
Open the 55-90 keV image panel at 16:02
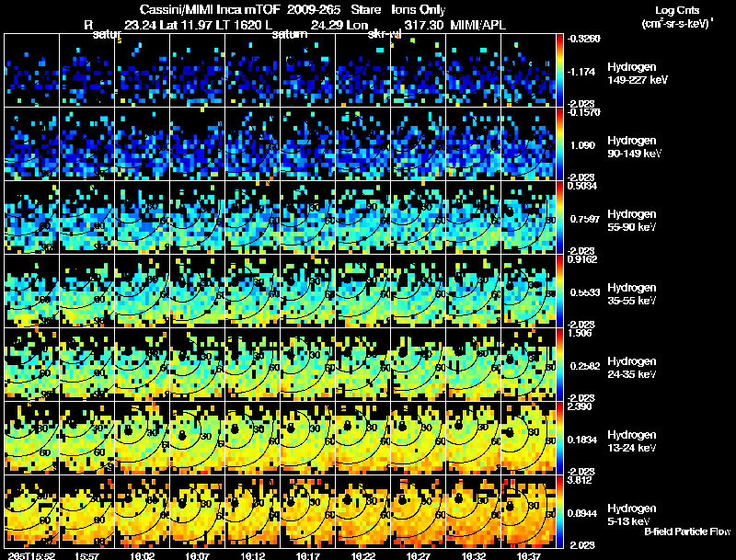point(143,217)
